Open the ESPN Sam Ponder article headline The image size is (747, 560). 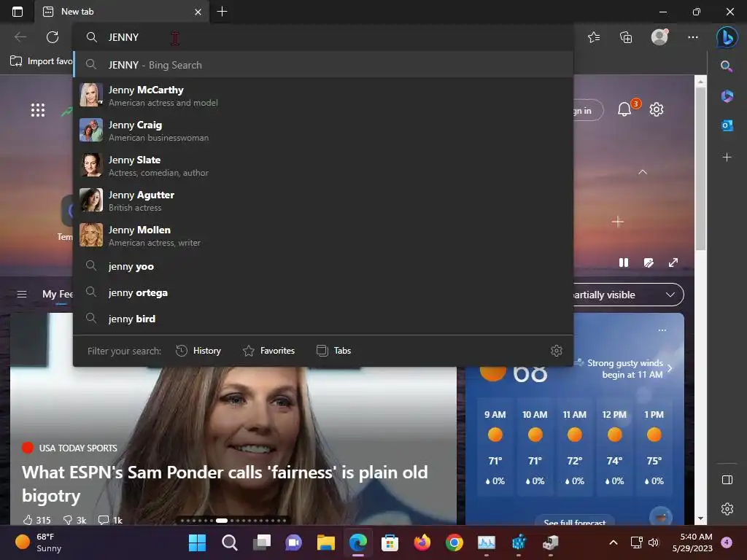pyautogui.click(x=225, y=484)
